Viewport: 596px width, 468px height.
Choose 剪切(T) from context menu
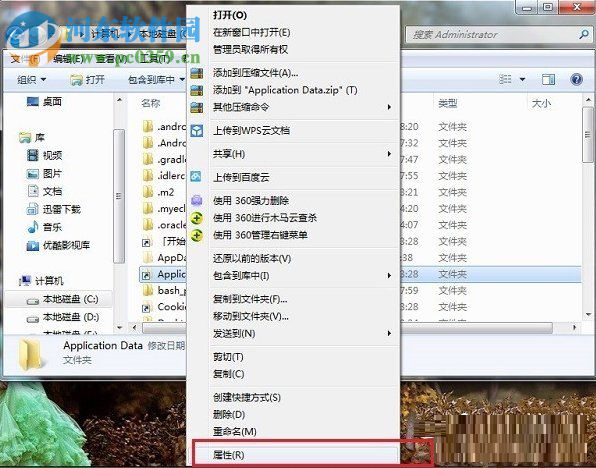[228, 357]
